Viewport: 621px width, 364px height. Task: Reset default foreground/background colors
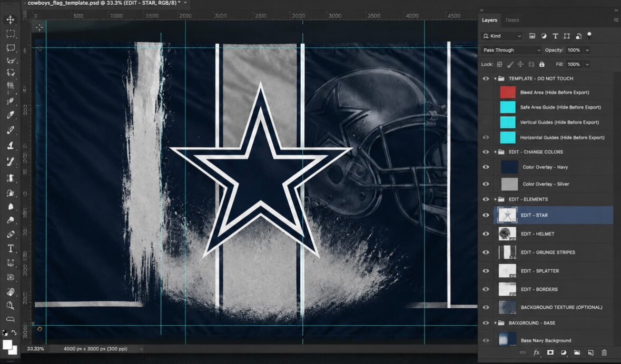coord(5,333)
